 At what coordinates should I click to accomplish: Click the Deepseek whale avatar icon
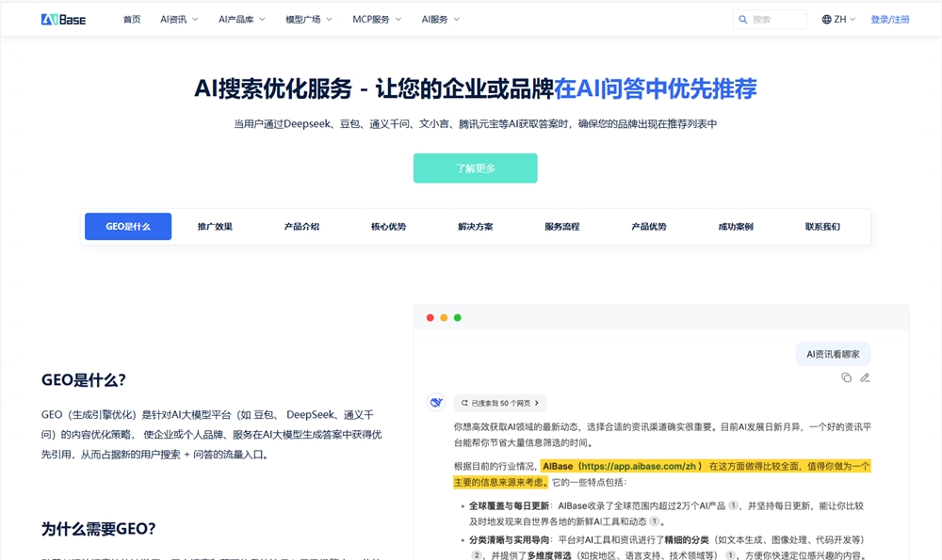[435, 402]
